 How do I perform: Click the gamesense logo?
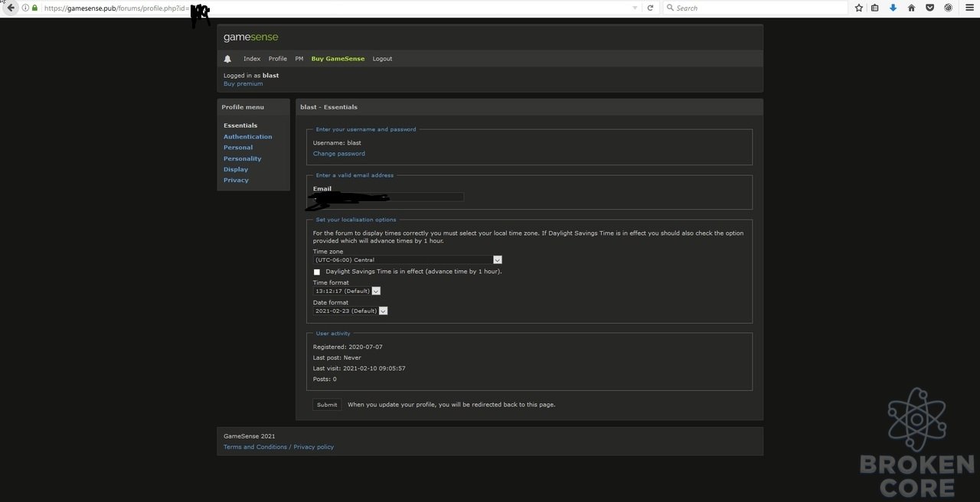point(250,37)
